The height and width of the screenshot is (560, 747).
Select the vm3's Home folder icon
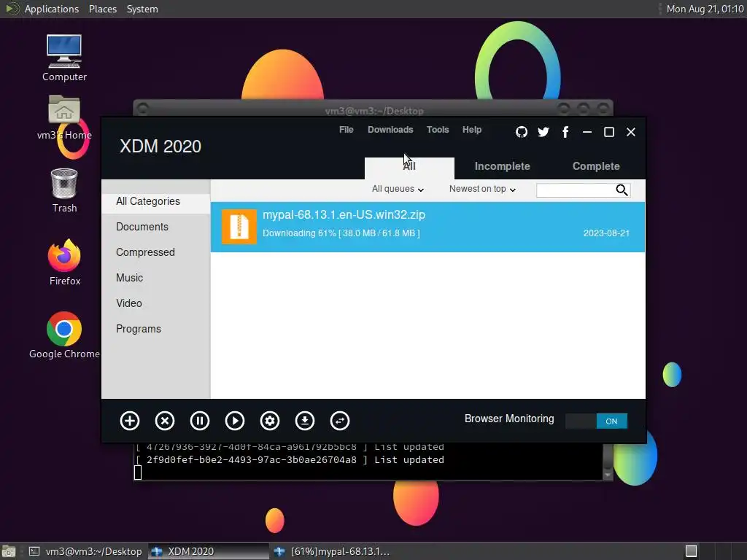(x=64, y=117)
